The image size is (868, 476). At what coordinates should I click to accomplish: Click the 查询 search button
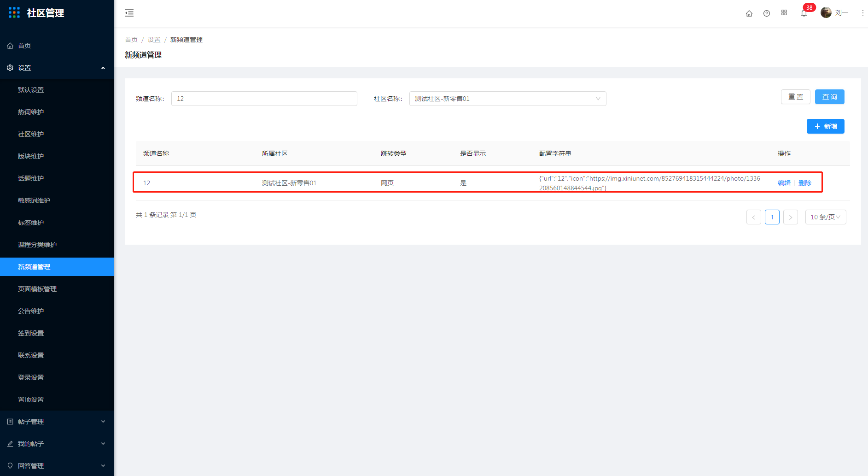coord(829,97)
